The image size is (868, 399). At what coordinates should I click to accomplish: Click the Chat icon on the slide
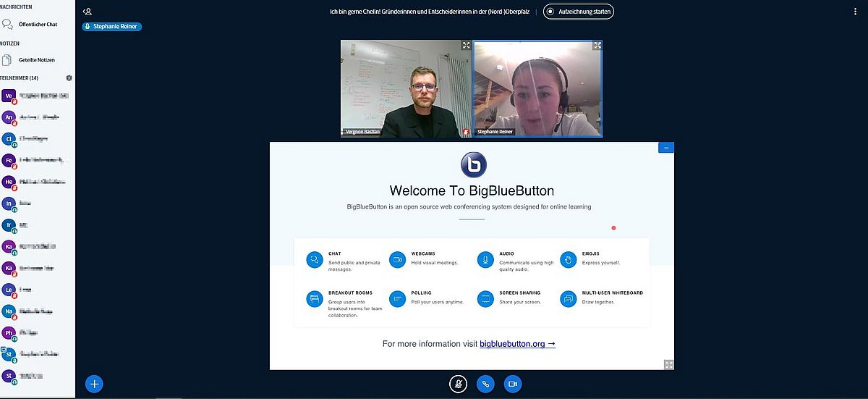click(x=315, y=259)
